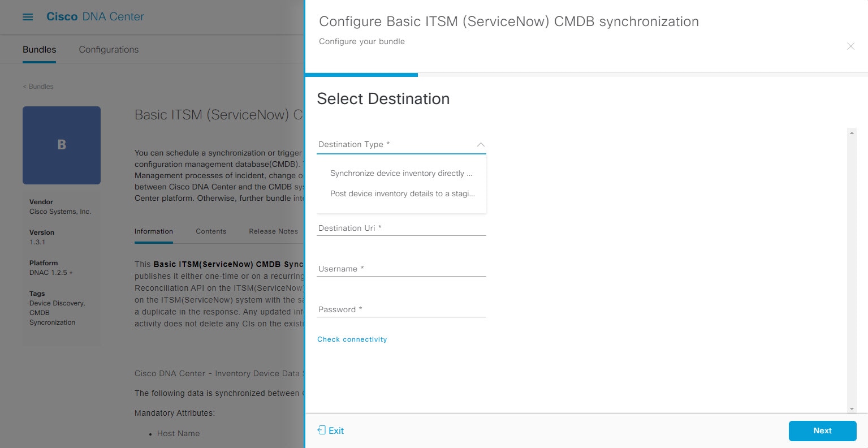Image resolution: width=868 pixels, height=448 pixels.
Task: Click the Platform DNAC 1.2.5 + text
Action: pyautogui.click(x=51, y=273)
